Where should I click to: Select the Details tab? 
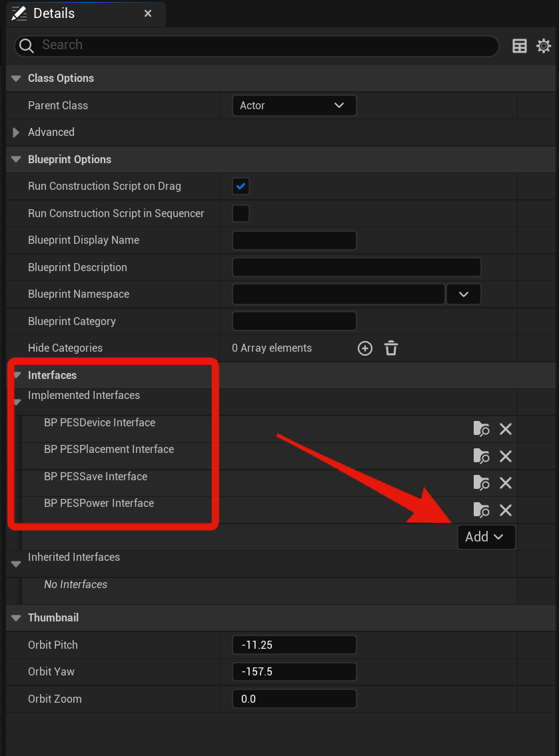53,13
